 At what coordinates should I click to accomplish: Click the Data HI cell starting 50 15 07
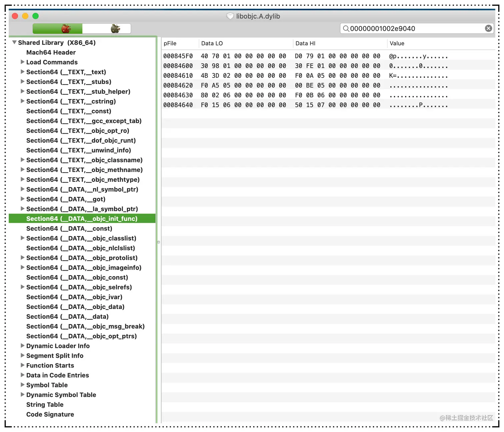338,105
